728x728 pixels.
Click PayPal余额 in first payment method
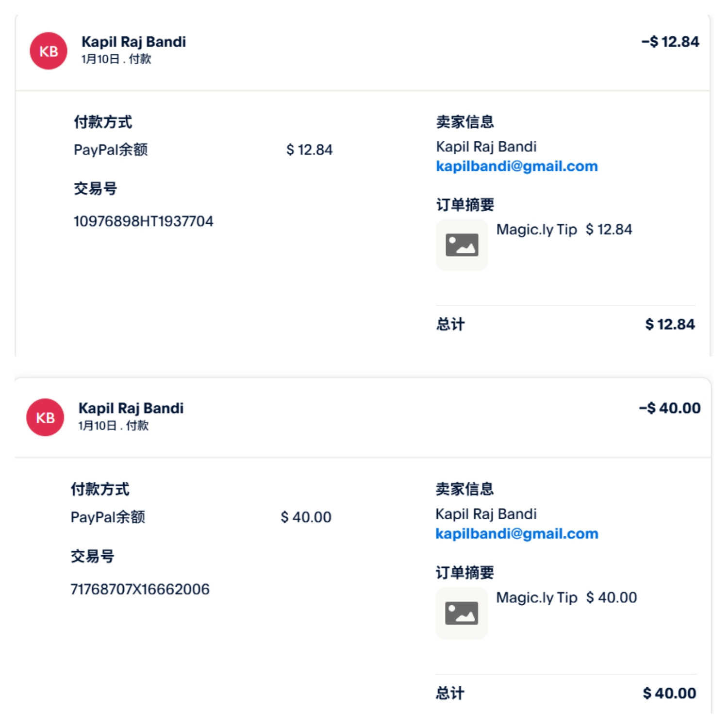111,149
